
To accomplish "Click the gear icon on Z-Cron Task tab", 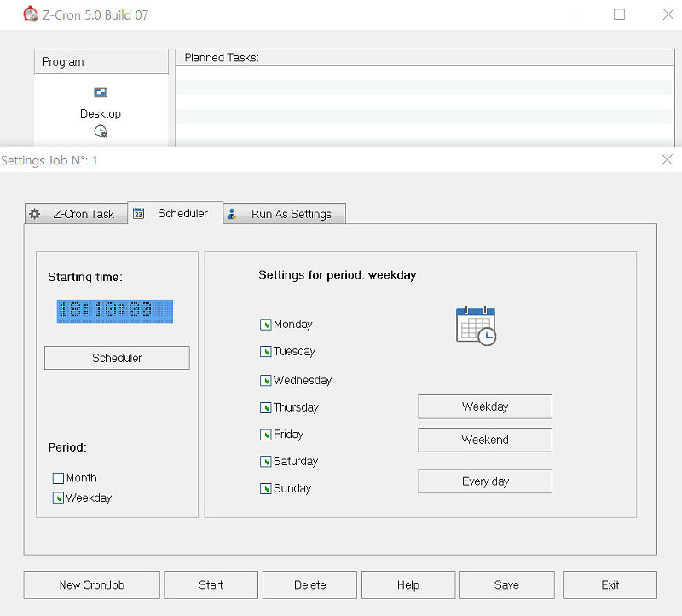I will 35,214.
